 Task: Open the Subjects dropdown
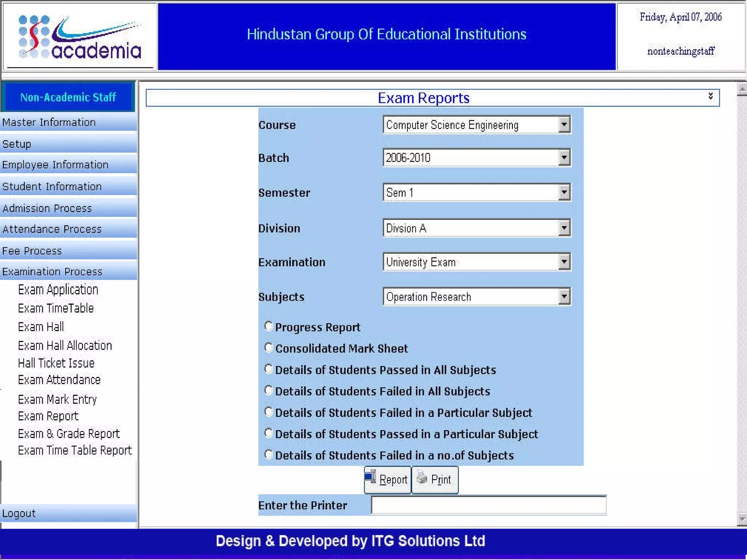[x=564, y=296]
